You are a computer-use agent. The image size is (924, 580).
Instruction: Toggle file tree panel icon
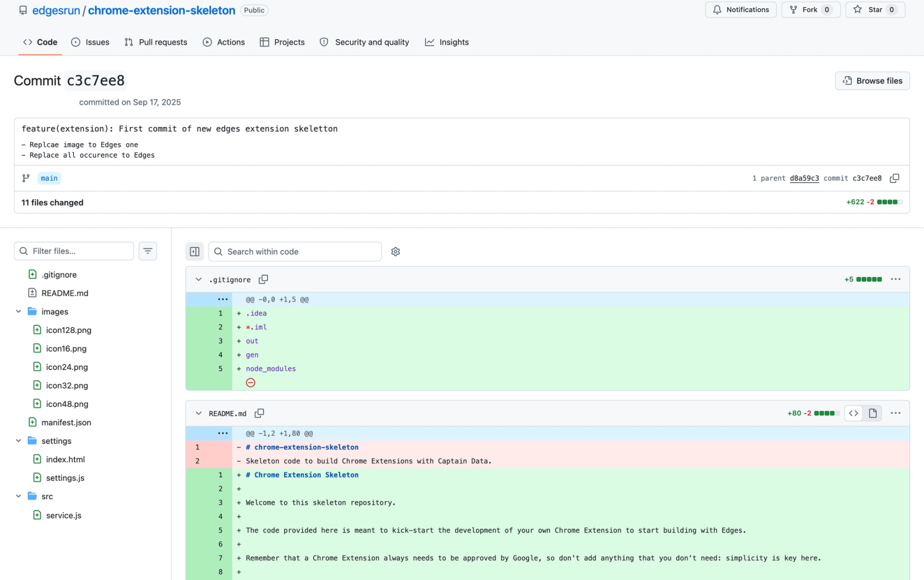click(195, 252)
